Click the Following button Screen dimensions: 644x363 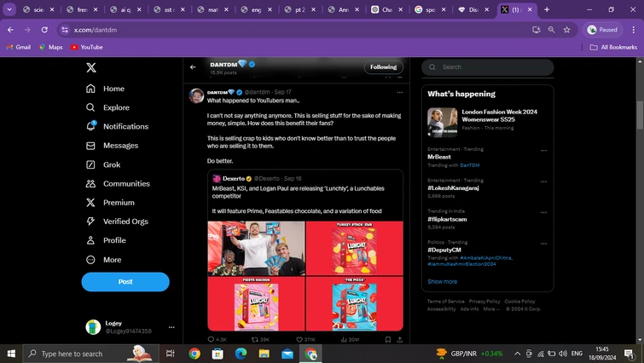pos(383,66)
